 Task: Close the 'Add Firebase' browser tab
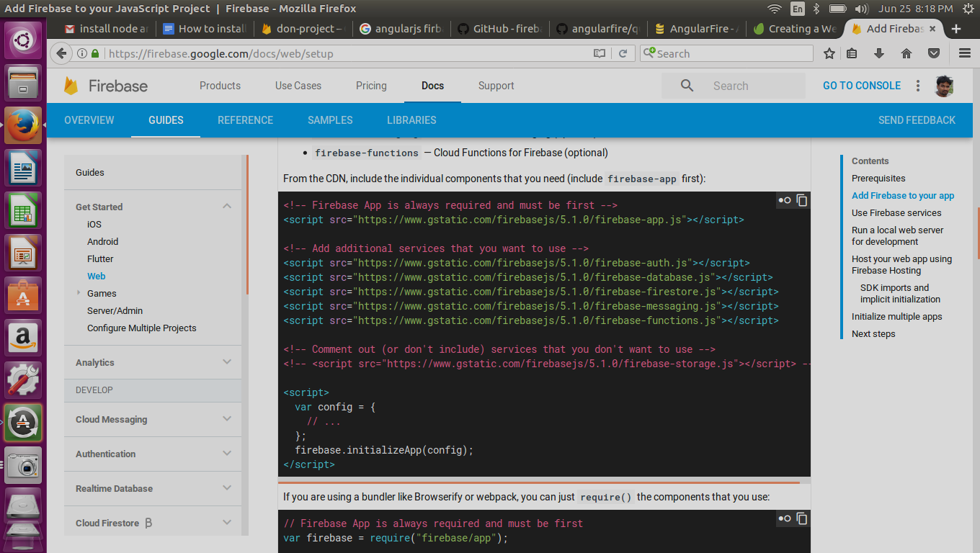[933, 29]
